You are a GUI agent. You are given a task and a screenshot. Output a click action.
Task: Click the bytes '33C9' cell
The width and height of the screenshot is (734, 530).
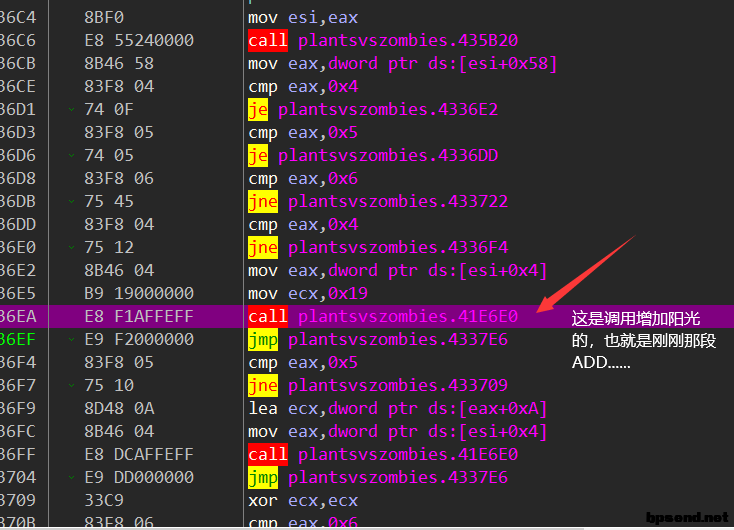point(104,501)
